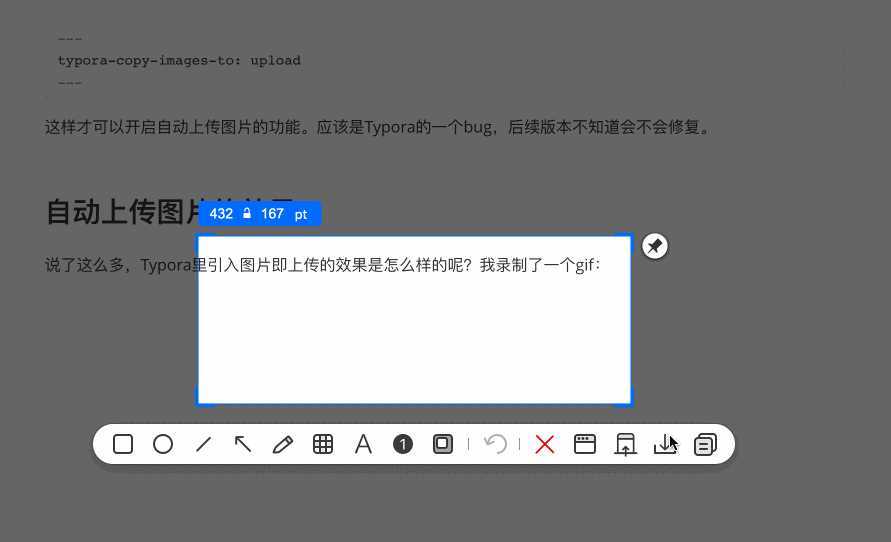Select the rectangle annotation tool
This screenshot has width=891, height=542.
[123, 444]
